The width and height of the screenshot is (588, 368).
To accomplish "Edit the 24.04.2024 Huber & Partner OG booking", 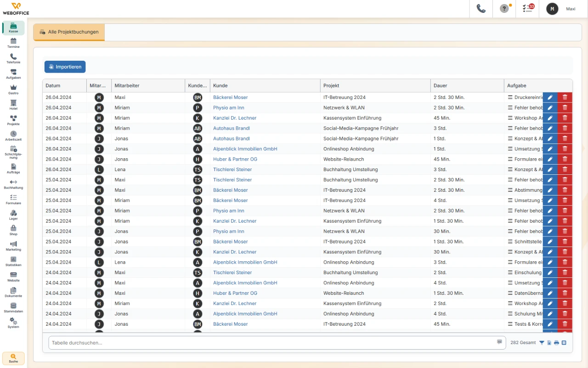I will (550, 293).
